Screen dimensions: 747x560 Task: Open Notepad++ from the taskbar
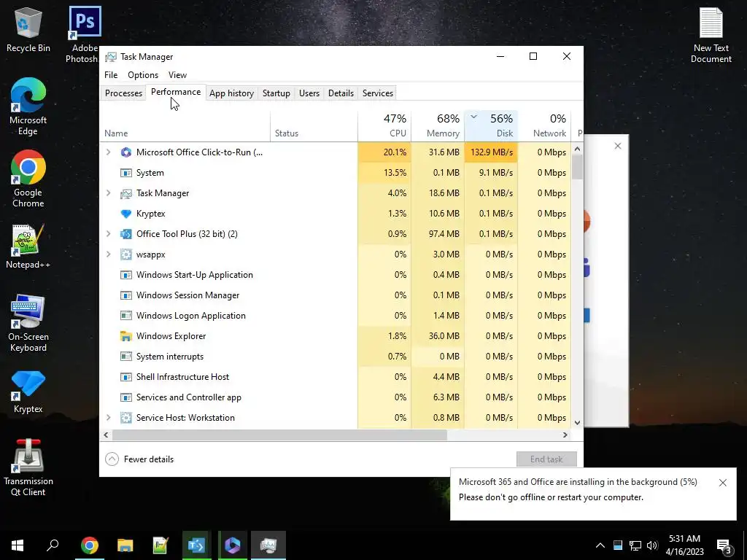(x=160, y=545)
